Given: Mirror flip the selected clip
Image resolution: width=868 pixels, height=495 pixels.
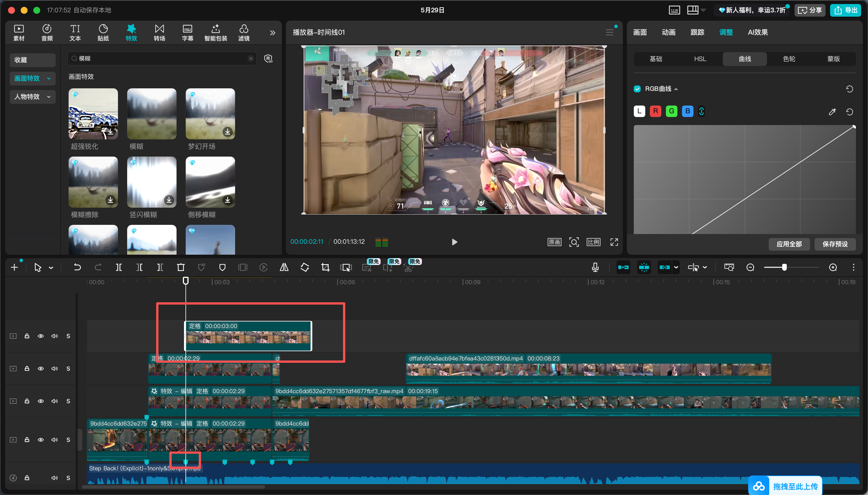Looking at the screenshot, I should (x=284, y=268).
